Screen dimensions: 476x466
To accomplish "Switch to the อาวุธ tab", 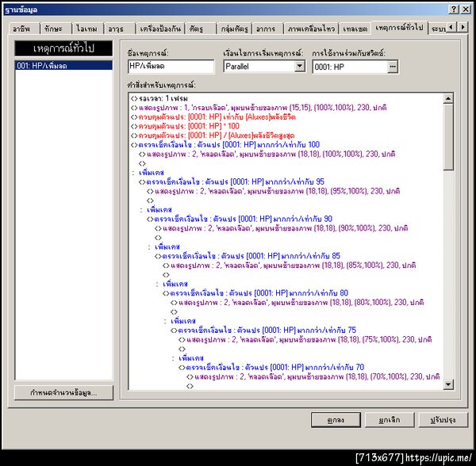I will [119, 29].
